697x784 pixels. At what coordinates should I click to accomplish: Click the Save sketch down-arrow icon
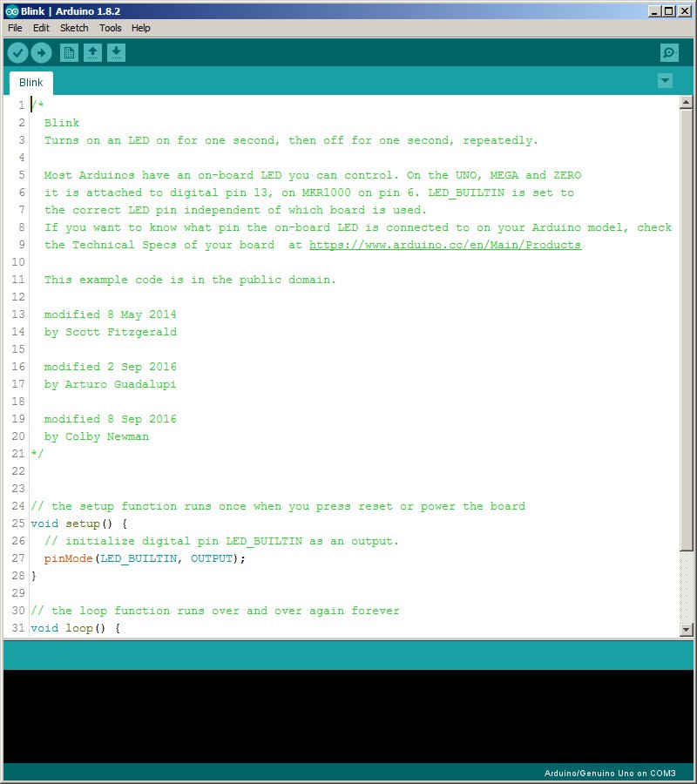point(116,53)
